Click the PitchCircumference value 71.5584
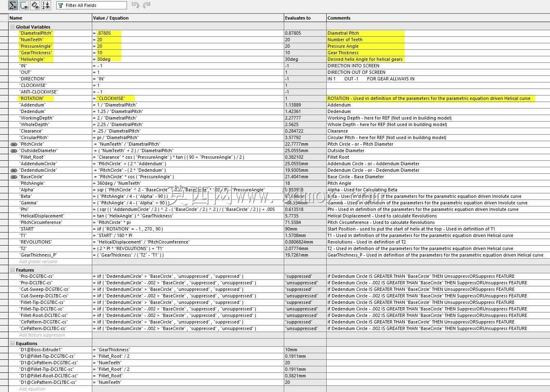Viewport: 550px width, 392px height. pyautogui.click(x=293, y=223)
